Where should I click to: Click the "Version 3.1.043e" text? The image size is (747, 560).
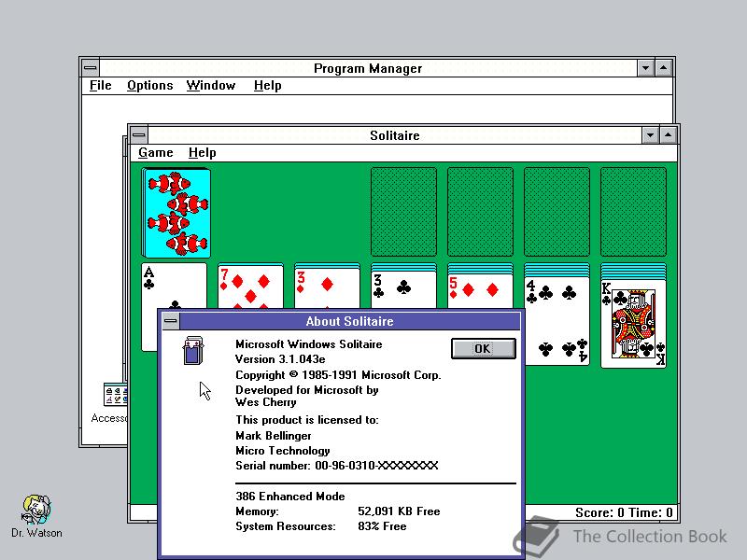click(280, 359)
